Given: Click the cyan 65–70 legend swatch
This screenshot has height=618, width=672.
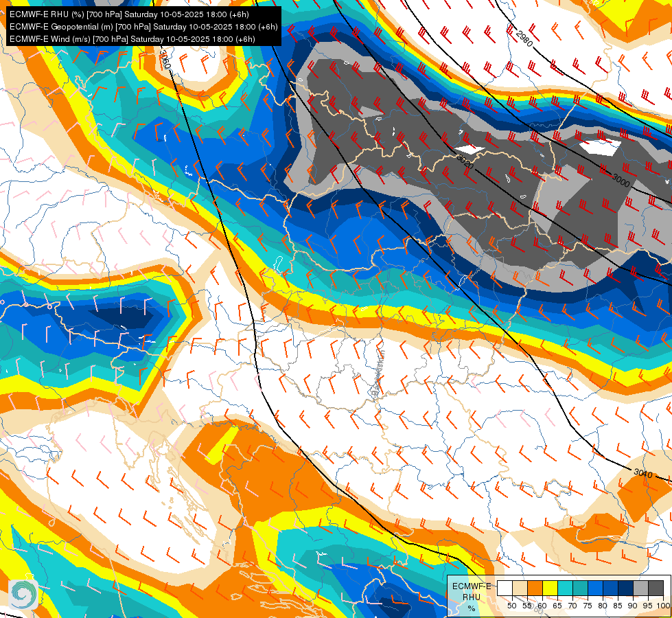Looking at the screenshot, I should [x=566, y=588].
